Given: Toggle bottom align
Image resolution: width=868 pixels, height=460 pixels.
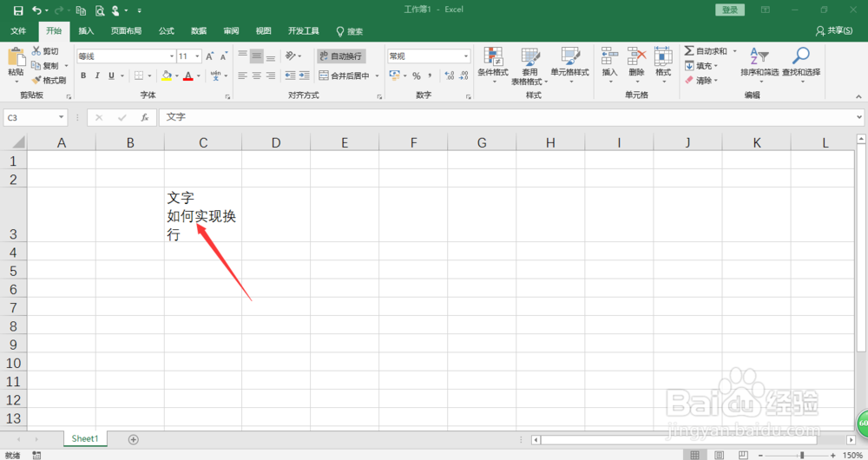Looking at the screenshot, I should [x=271, y=56].
